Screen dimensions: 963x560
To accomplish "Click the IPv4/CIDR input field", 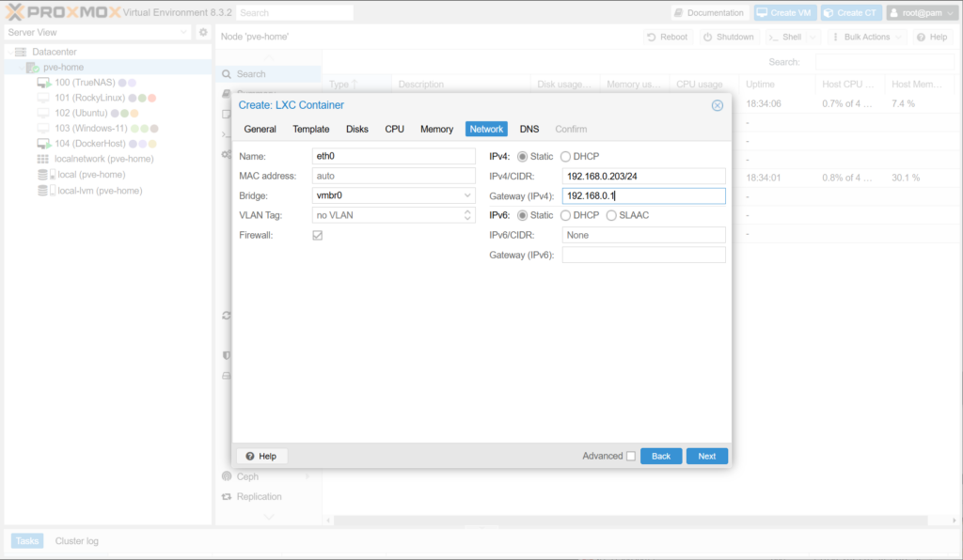I will [643, 176].
